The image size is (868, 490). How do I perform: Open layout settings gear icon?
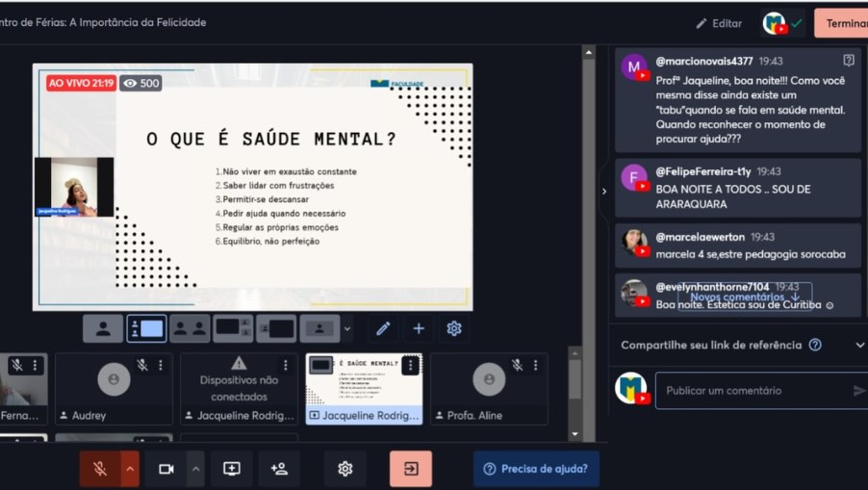pyautogui.click(x=454, y=328)
